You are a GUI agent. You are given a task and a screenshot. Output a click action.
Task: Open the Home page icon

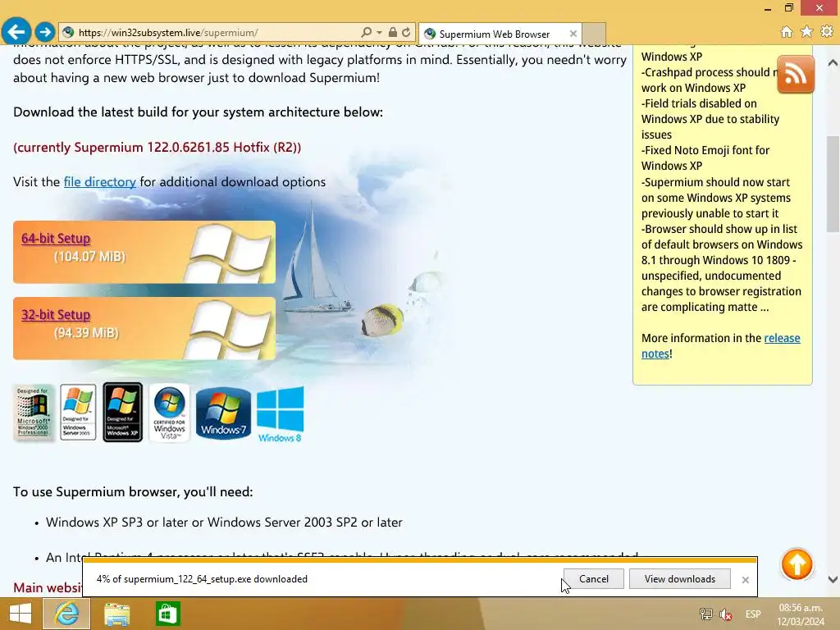(787, 32)
